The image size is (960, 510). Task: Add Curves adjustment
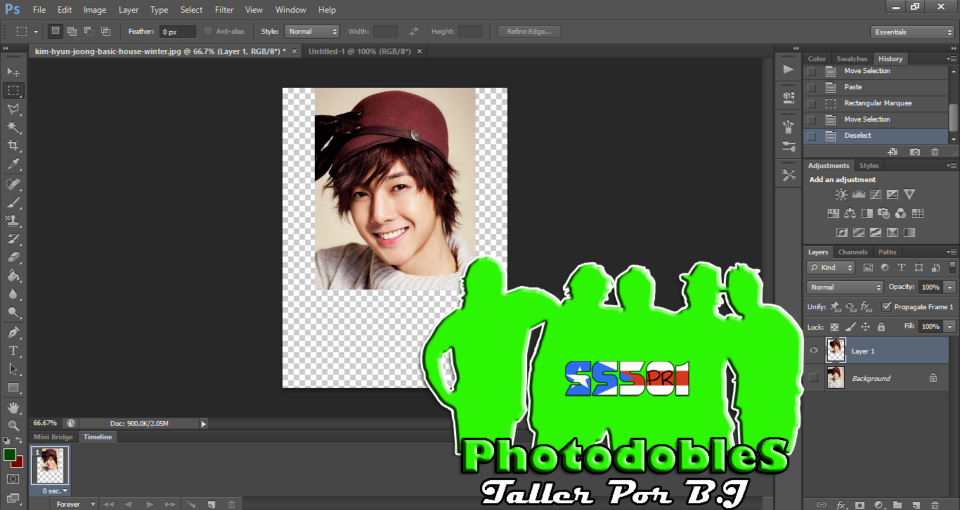click(x=876, y=195)
